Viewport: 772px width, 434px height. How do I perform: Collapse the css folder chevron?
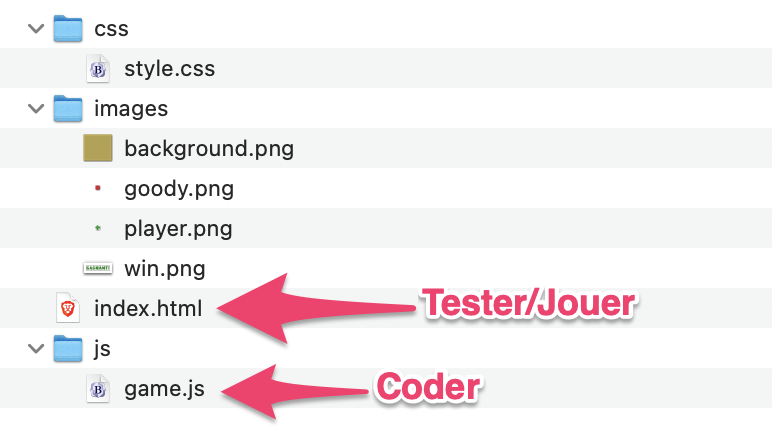click(35, 29)
